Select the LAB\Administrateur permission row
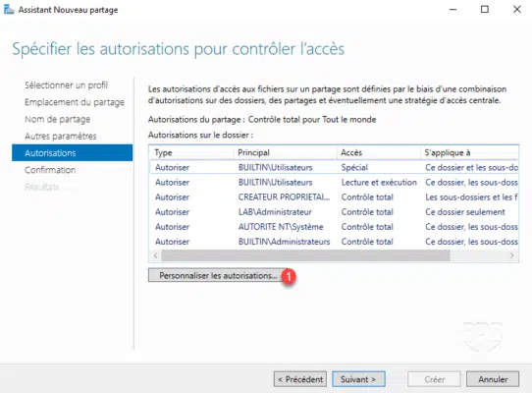Viewport: 532px width, 393px height. 334,212
